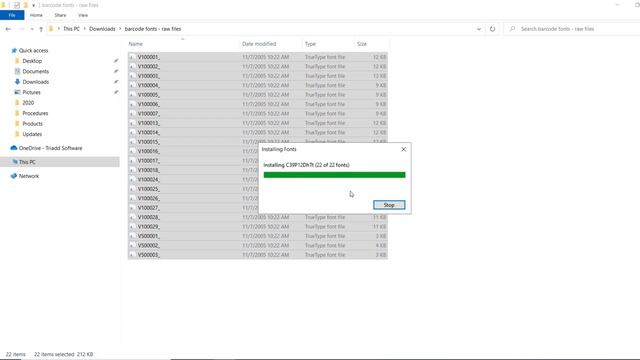640x360 pixels.
Task: Sort files by Date modified column
Action: tap(259, 44)
